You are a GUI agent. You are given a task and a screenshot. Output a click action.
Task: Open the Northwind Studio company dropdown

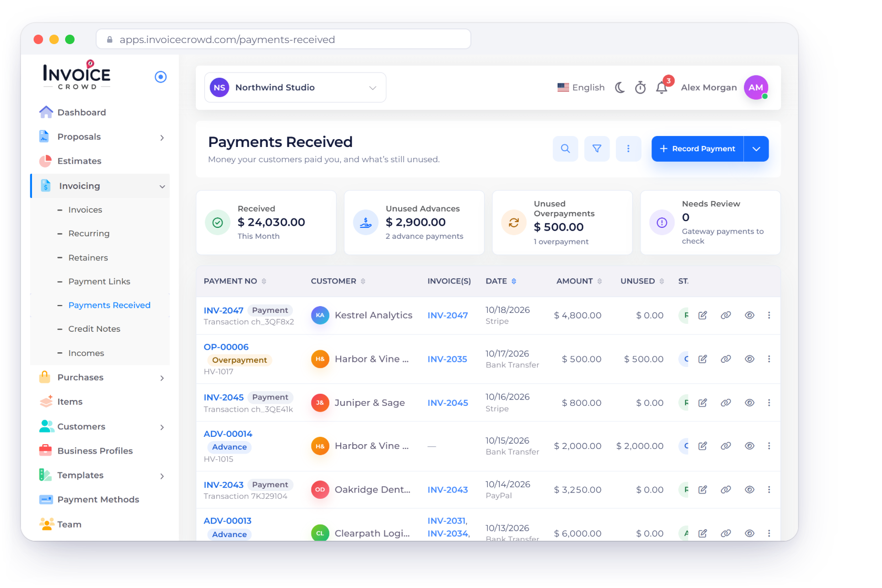click(x=295, y=88)
